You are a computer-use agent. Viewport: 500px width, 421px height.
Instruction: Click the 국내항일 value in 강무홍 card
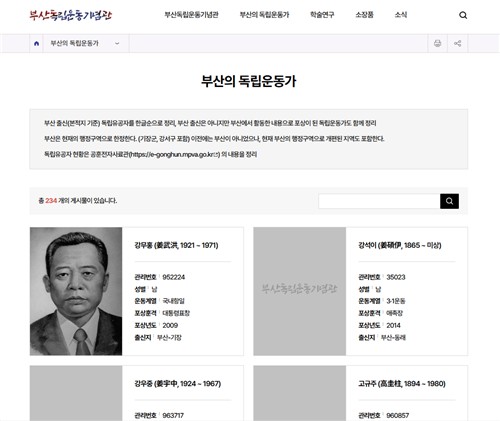point(173,301)
